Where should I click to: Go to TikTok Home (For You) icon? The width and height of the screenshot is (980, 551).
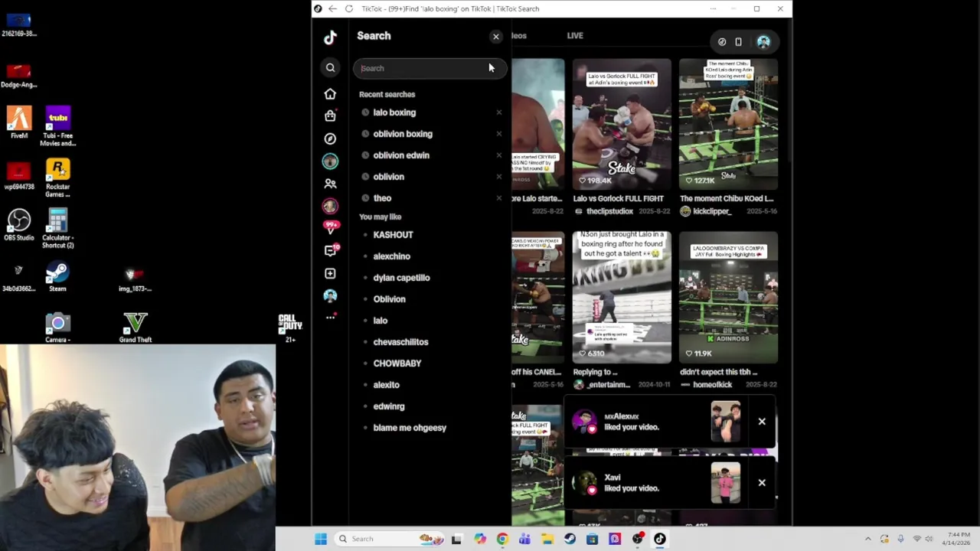click(330, 93)
